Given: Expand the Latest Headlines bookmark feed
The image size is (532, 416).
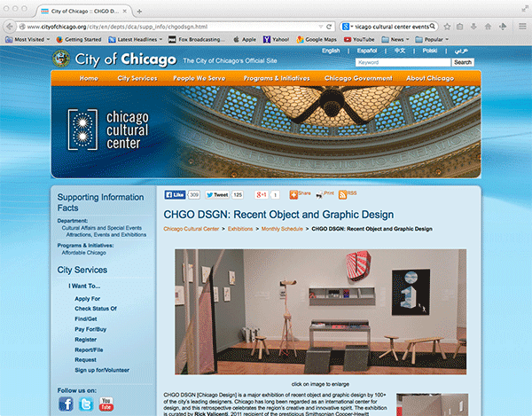Looking at the screenshot, I should [x=136, y=39].
